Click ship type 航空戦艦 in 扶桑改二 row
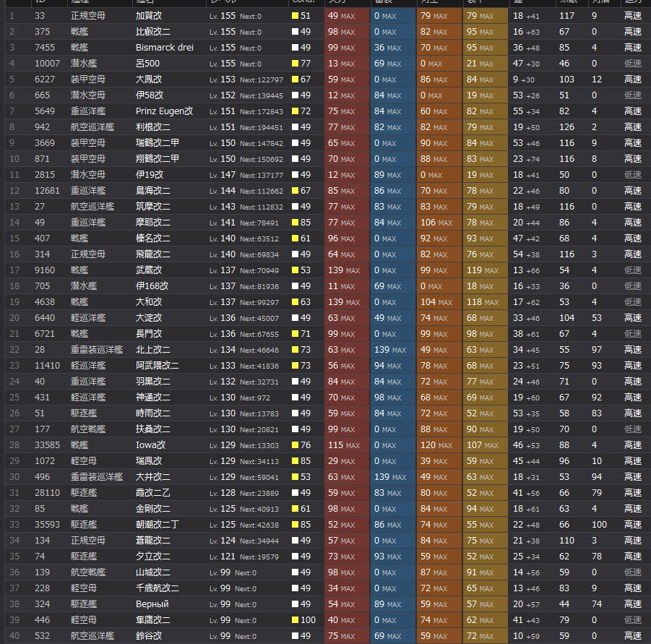The width and height of the screenshot is (651, 644). click(88, 429)
